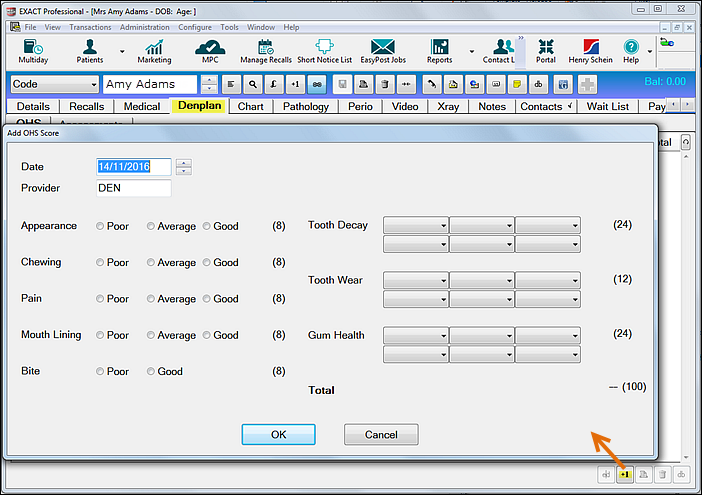
Task: Open Manage Recalls
Action: tap(265, 51)
